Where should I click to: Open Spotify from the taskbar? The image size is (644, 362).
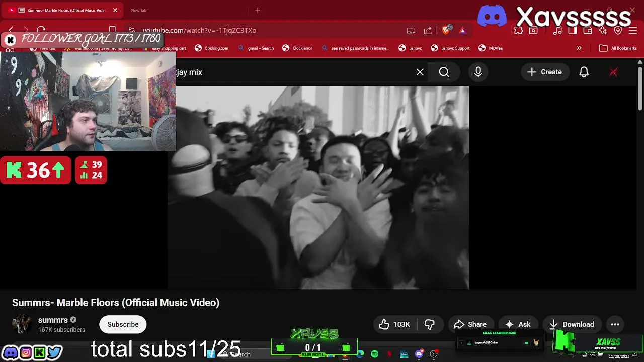pos(375,354)
